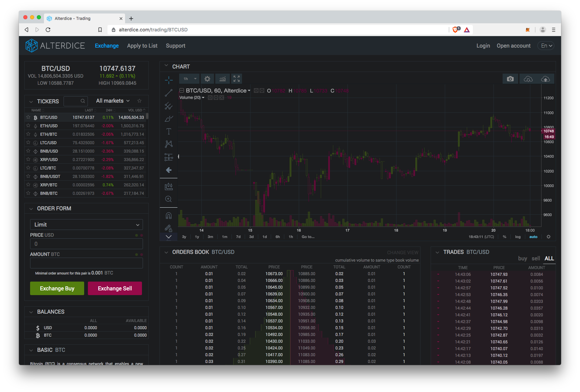Click the Exchange Sell button
Viewport: 580px width, 392px height.
tap(115, 288)
